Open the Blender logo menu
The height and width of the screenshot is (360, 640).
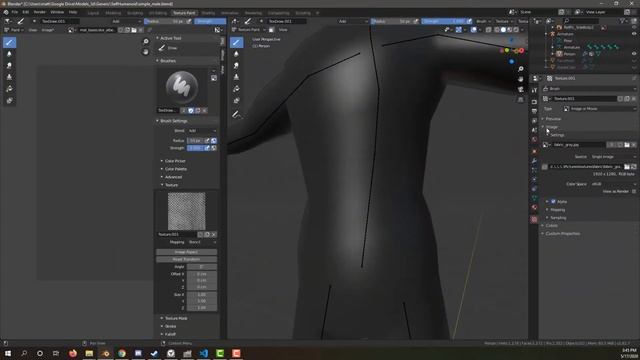(6, 12)
